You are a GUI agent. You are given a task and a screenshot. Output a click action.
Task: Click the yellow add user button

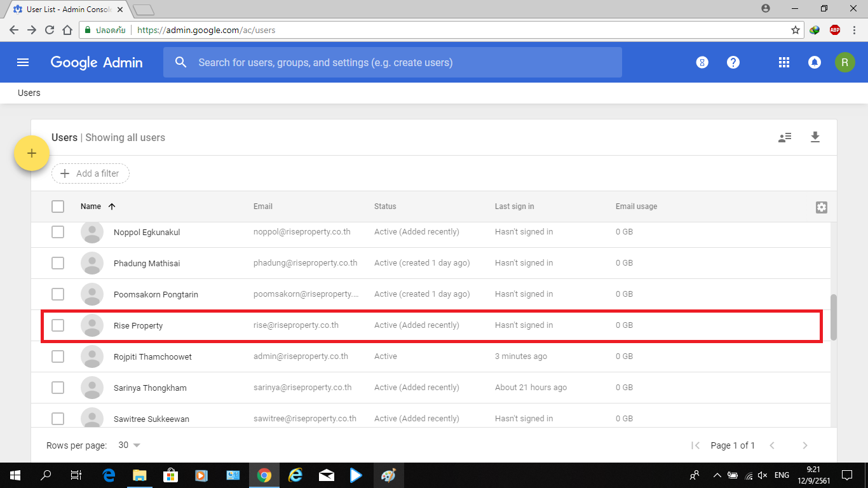click(x=32, y=153)
